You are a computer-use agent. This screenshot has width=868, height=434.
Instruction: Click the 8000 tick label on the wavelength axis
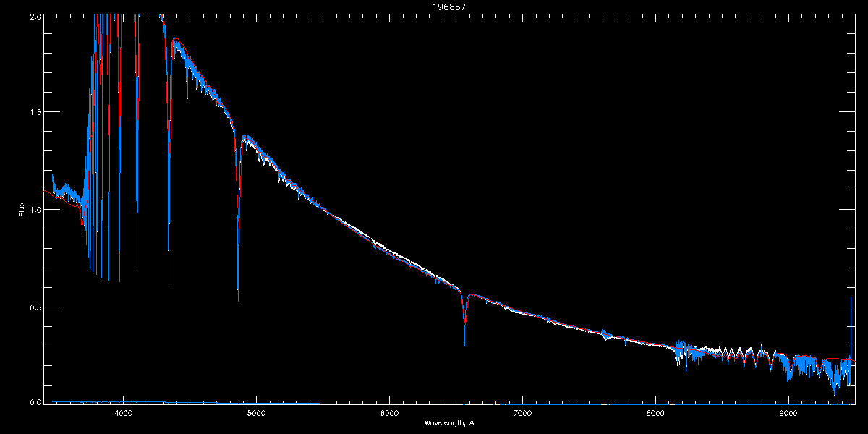655,414
